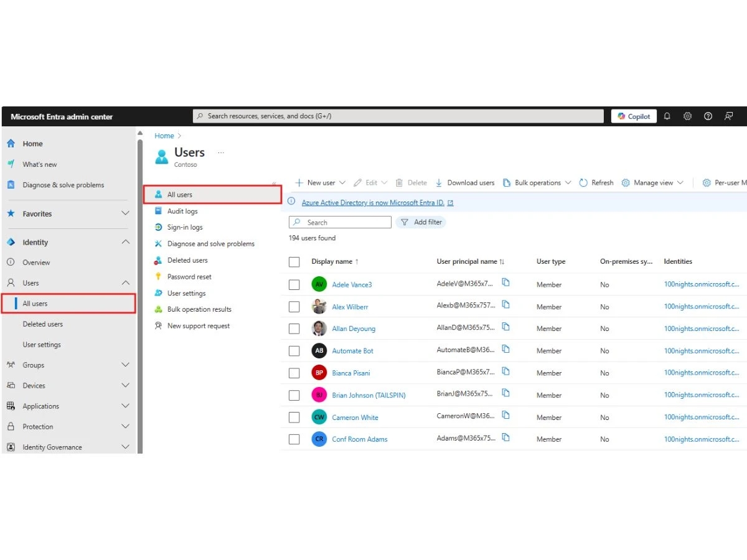The height and width of the screenshot is (560, 747).
Task: Click the AB avatar for Automate Bot
Action: (x=319, y=351)
